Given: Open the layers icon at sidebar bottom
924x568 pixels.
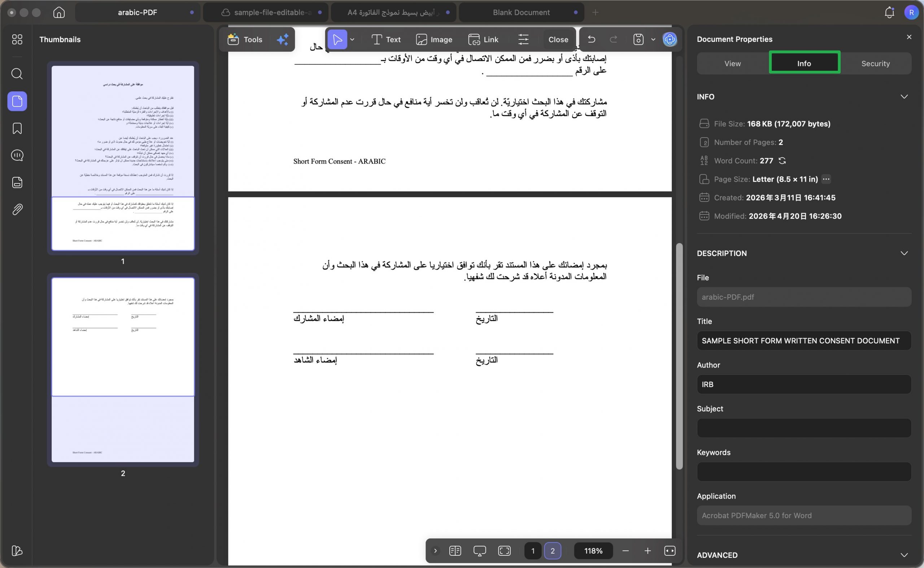Looking at the screenshot, I should 17,551.
